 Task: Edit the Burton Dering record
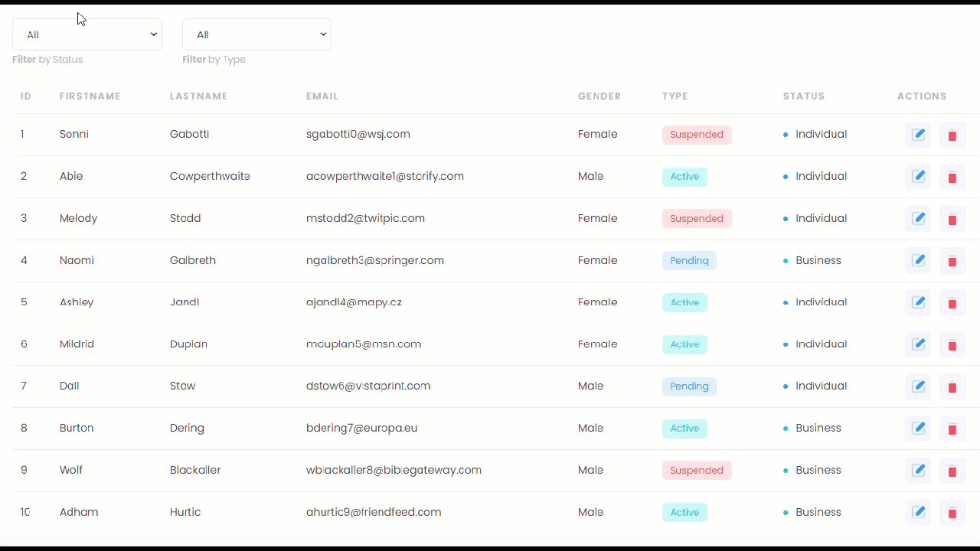(918, 429)
